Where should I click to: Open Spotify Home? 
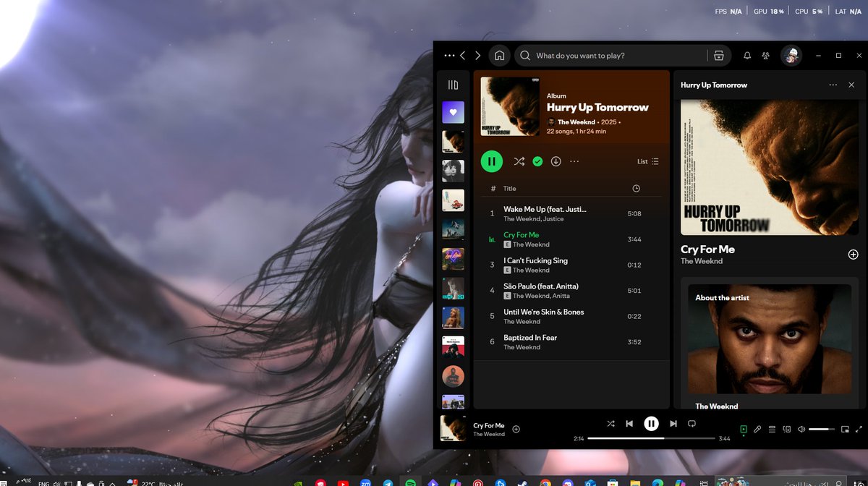499,56
